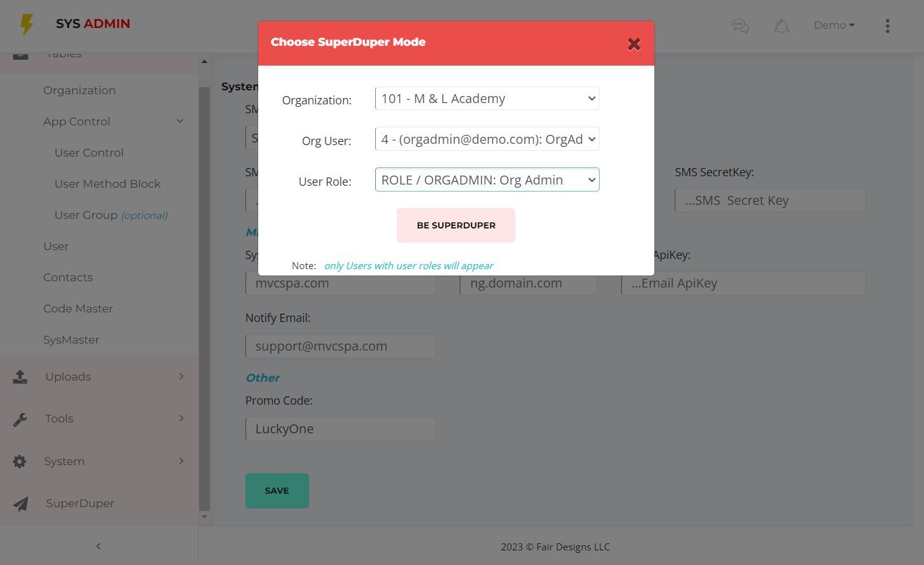Click the lightning bolt logo
The width and height of the screenshot is (924, 565).
click(27, 24)
